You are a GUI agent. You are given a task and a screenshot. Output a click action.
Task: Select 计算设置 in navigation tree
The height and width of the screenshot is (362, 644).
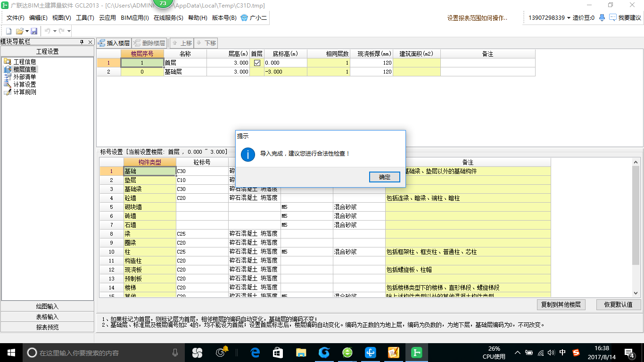pos(25,84)
